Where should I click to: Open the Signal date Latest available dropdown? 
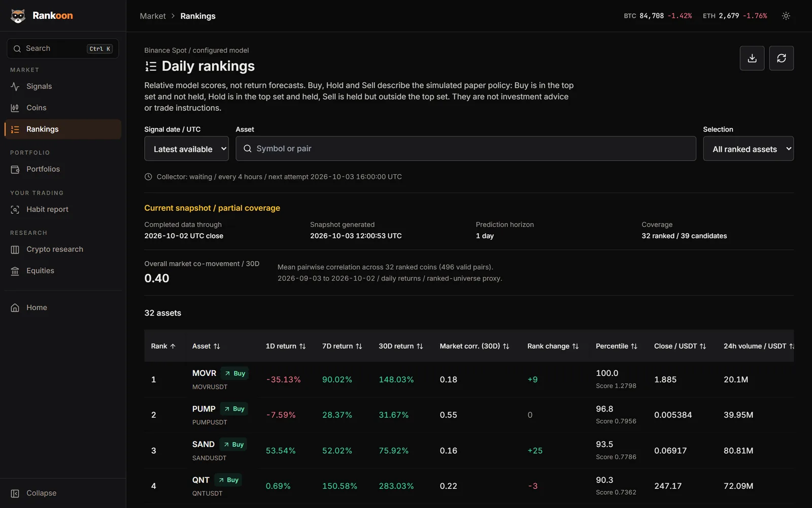point(186,149)
